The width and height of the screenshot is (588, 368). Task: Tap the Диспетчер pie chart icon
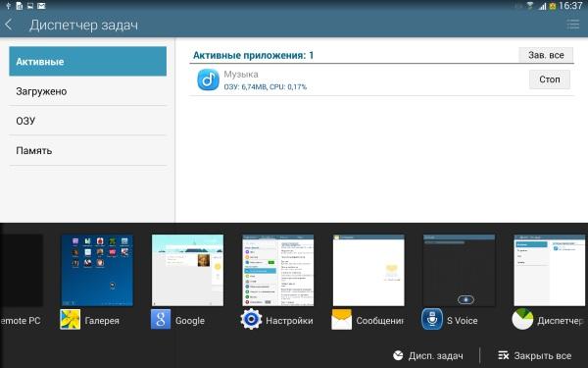[x=522, y=320]
